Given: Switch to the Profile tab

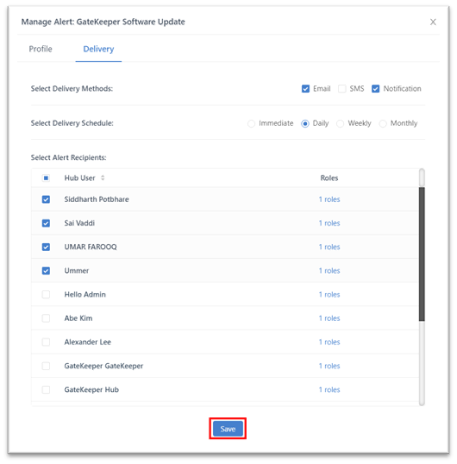Looking at the screenshot, I should pos(41,49).
